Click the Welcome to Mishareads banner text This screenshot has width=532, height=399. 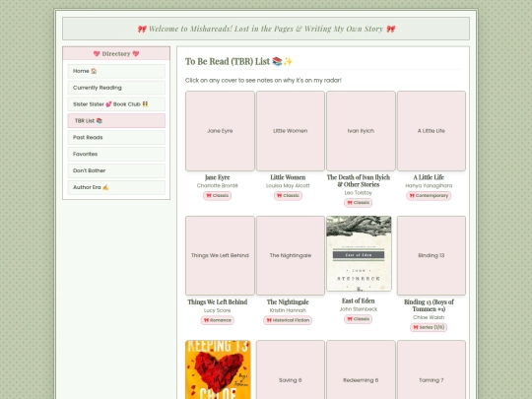click(x=266, y=29)
